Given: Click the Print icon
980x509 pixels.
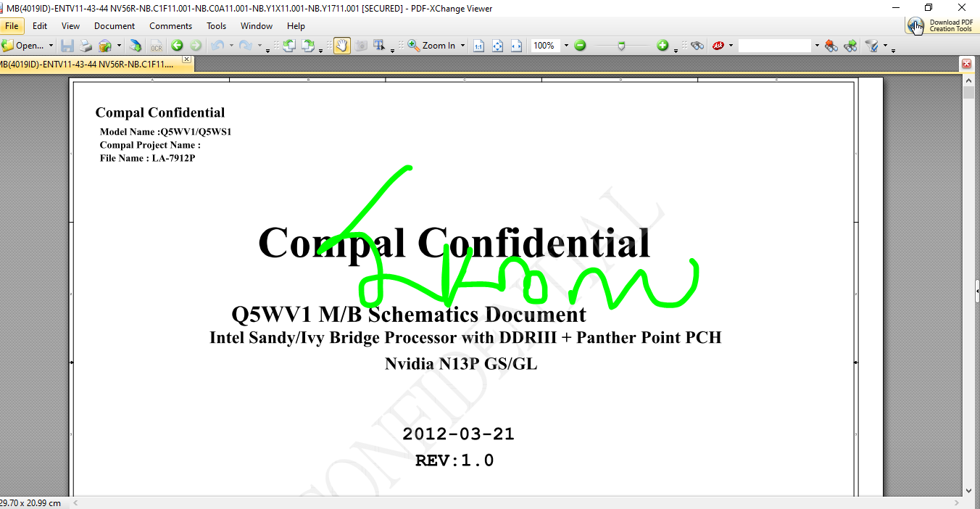Looking at the screenshot, I should pos(86,46).
